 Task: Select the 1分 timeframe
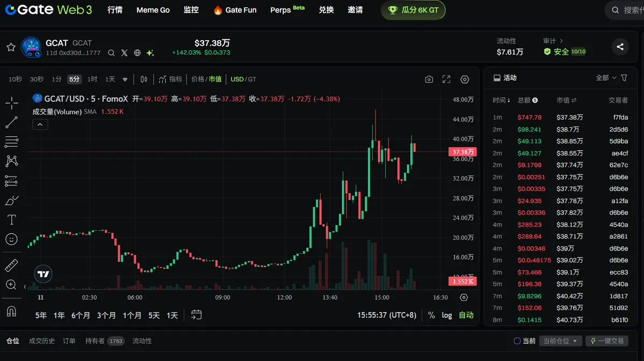[x=57, y=79]
